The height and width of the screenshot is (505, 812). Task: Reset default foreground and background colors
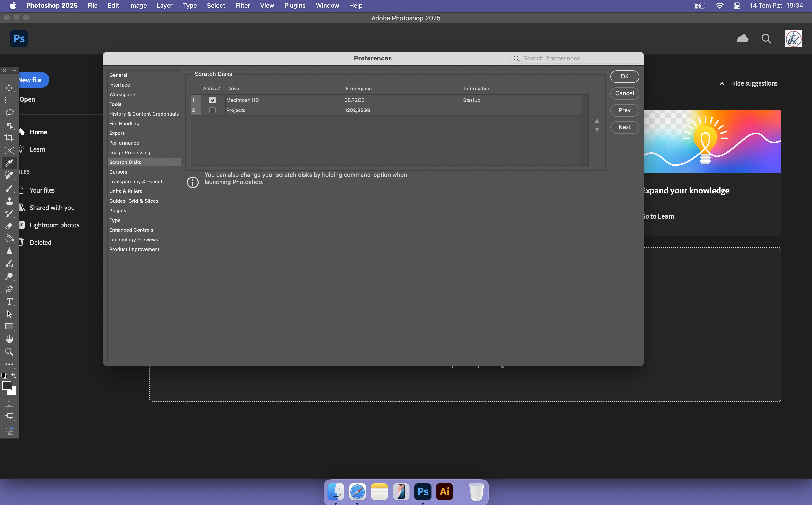point(4,376)
